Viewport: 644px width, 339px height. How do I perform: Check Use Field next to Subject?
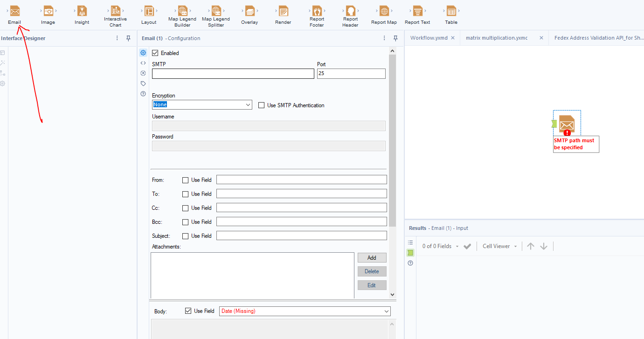[185, 235]
